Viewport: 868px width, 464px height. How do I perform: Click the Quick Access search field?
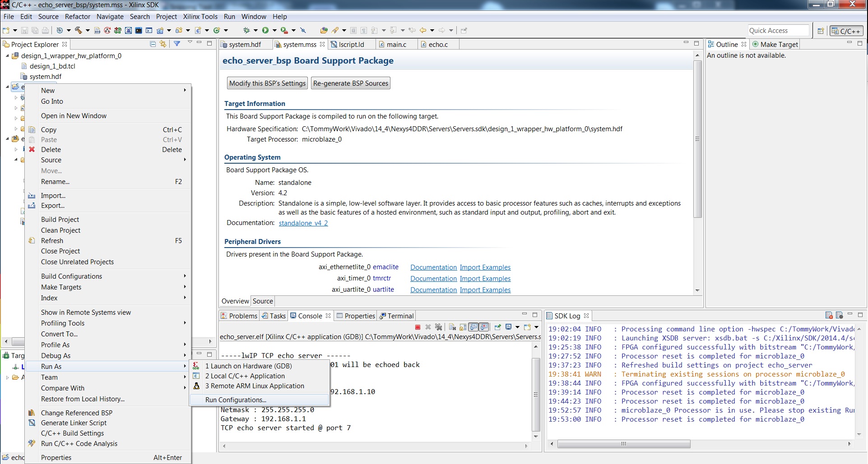coord(779,31)
